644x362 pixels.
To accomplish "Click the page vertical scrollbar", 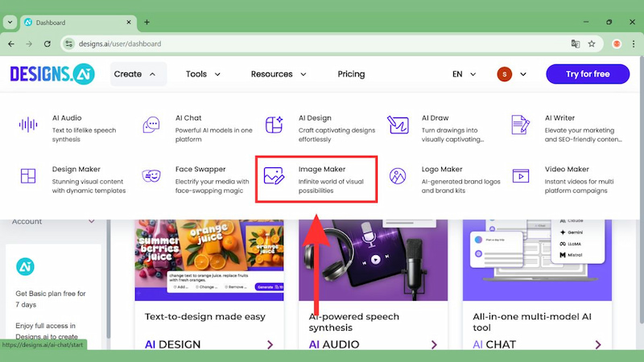I will [x=640, y=189].
